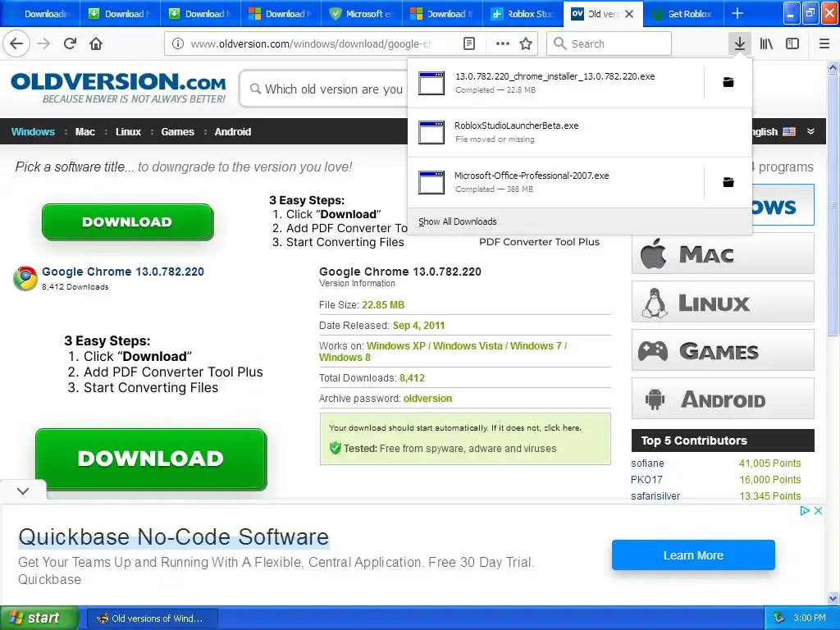Toggle reader view icon
Screen dimensions: 840x630
tap(468, 43)
